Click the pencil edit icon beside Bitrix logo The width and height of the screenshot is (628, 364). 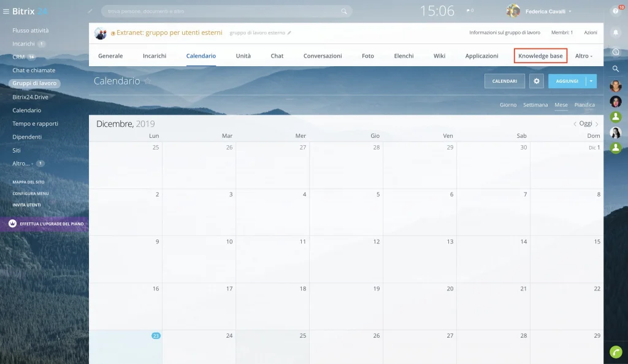pyautogui.click(x=90, y=11)
